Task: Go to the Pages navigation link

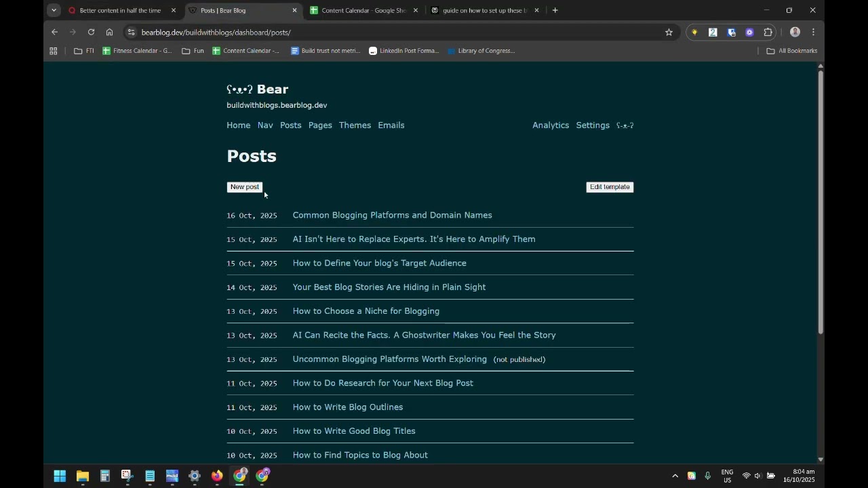Action: click(320, 125)
